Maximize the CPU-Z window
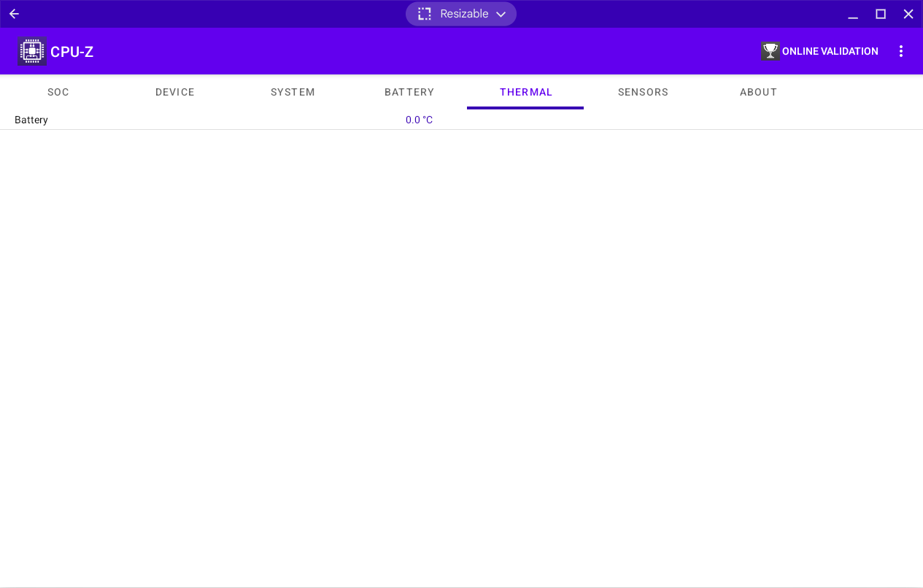The height and width of the screenshot is (588, 923). click(x=881, y=14)
